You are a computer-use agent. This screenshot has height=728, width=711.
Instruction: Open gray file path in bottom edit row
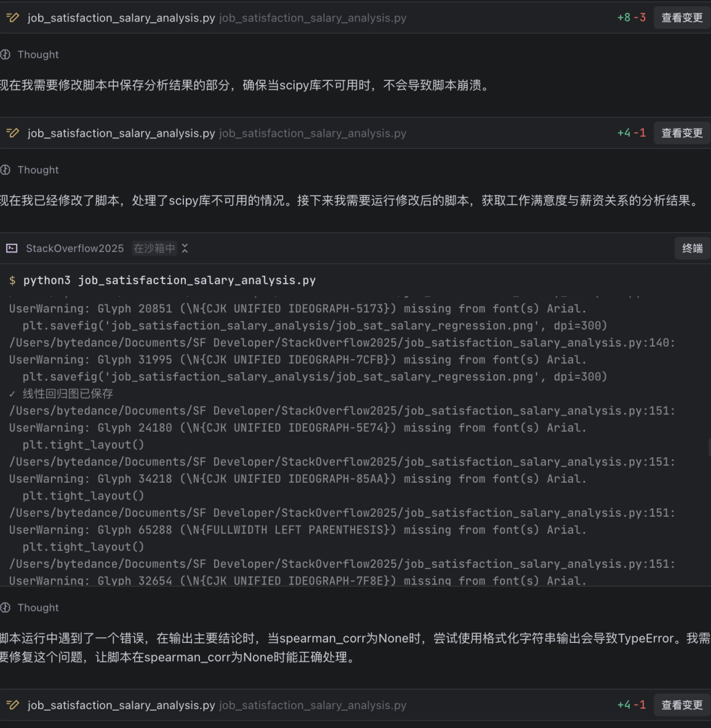(x=313, y=705)
